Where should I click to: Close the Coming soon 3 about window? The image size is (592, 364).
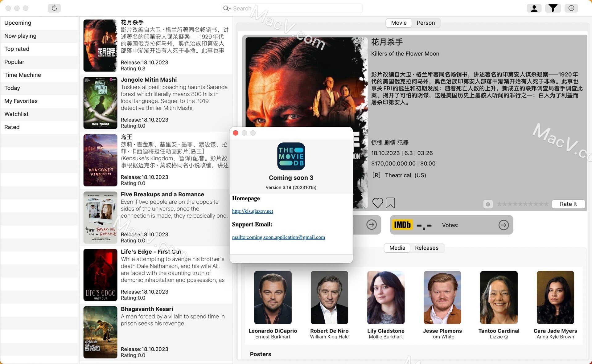click(236, 133)
